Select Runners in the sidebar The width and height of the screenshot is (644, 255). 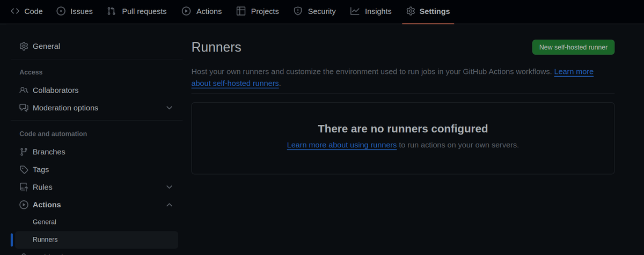[x=97, y=239]
